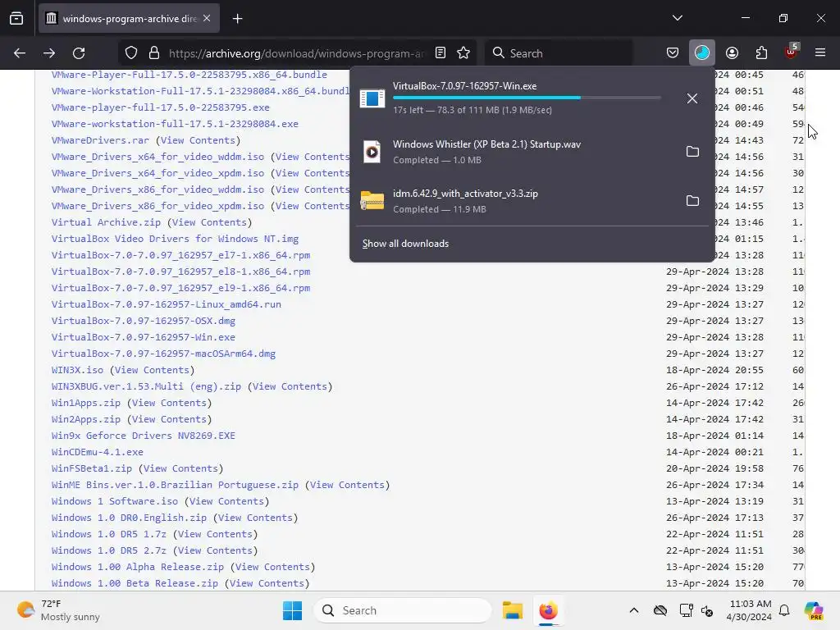840x630 pixels.
Task: Download VirtualBox macOSArm64.dmg file
Action: (x=163, y=354)
